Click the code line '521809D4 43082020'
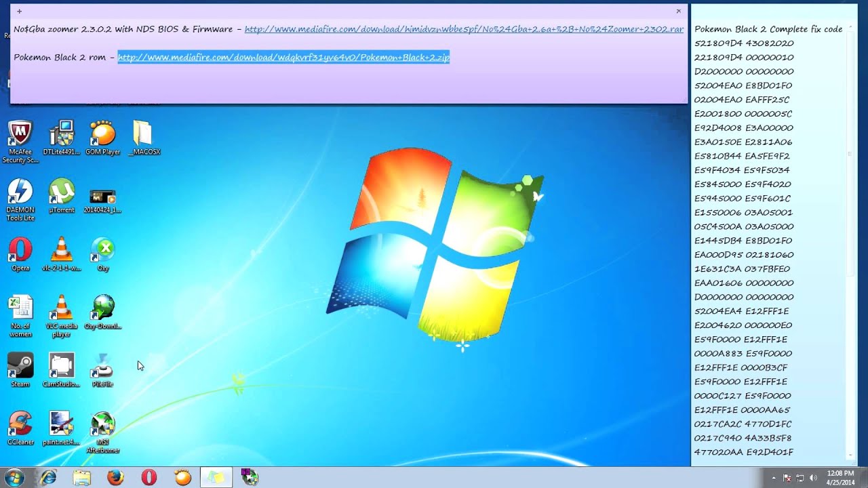 (744, 43)
